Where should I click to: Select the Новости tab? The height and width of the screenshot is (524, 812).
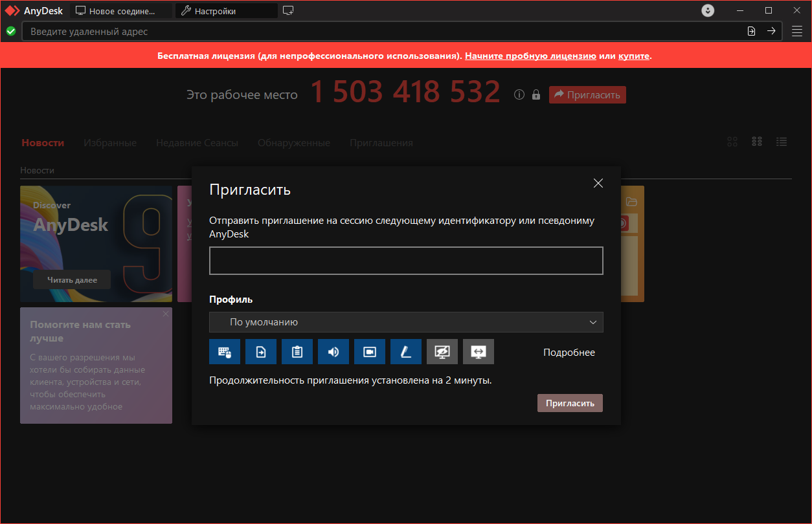(x=43, y=143)
